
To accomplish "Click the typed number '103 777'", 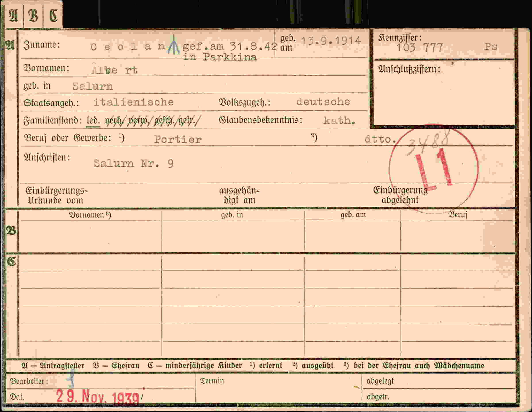I will tap(420, 48).
